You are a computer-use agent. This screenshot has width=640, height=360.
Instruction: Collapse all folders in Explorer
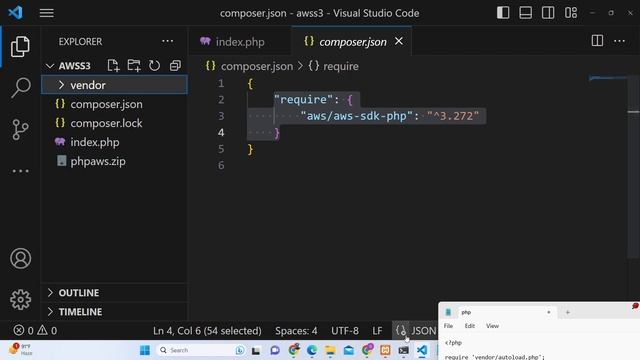click(175, 66)
